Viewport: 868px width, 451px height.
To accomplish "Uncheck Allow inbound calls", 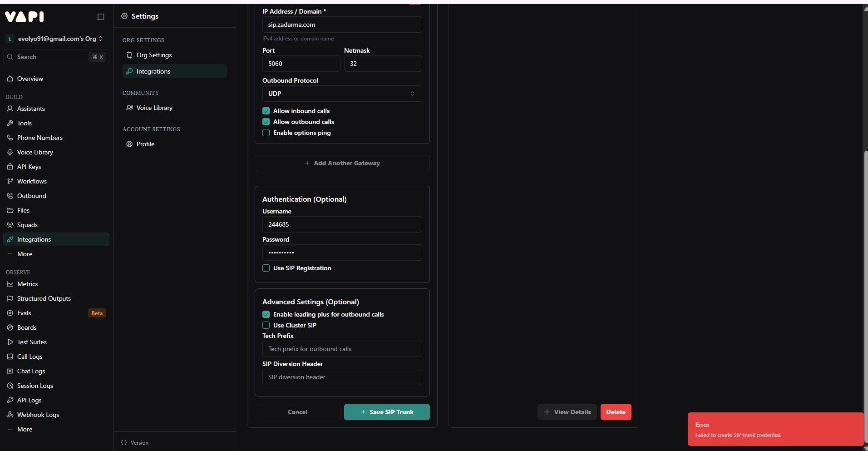I will tap(266, 111).
